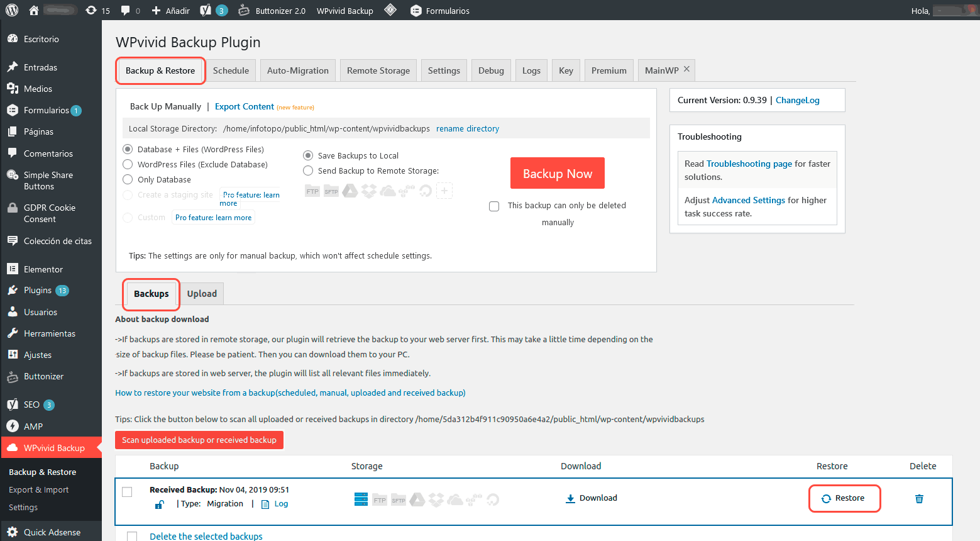Click the rename directory link

(x=467, y=128)
